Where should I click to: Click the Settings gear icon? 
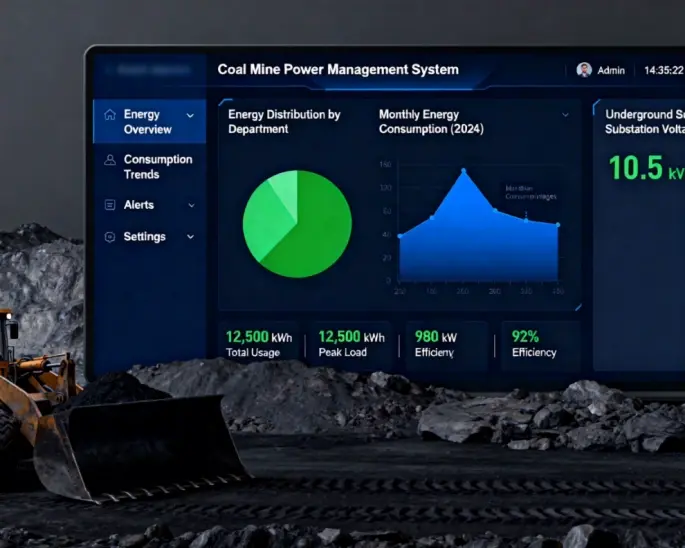click(109, 237)
